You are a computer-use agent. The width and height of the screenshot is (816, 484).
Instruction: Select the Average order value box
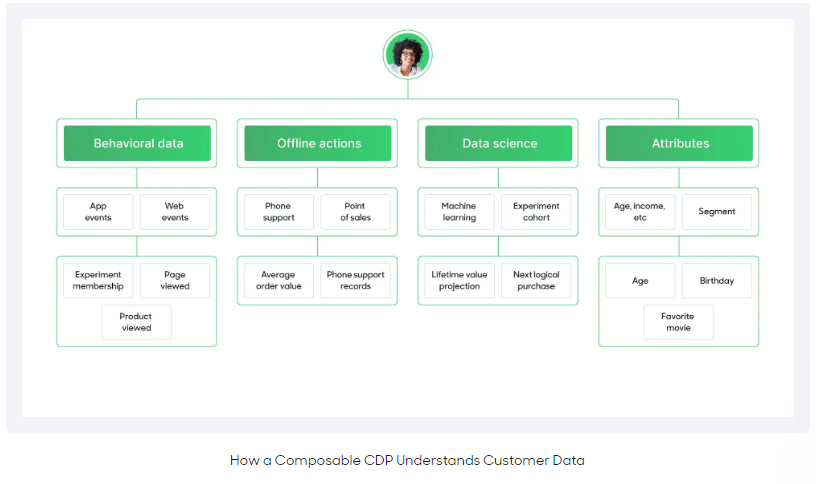pyautogui.click(x=278, y=281)
